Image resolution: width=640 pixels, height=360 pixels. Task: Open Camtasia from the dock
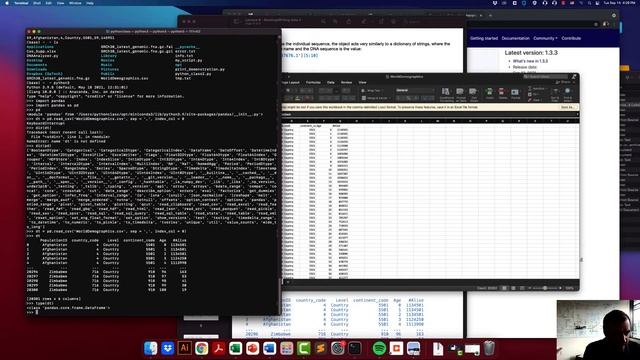(x=304, y=348)
